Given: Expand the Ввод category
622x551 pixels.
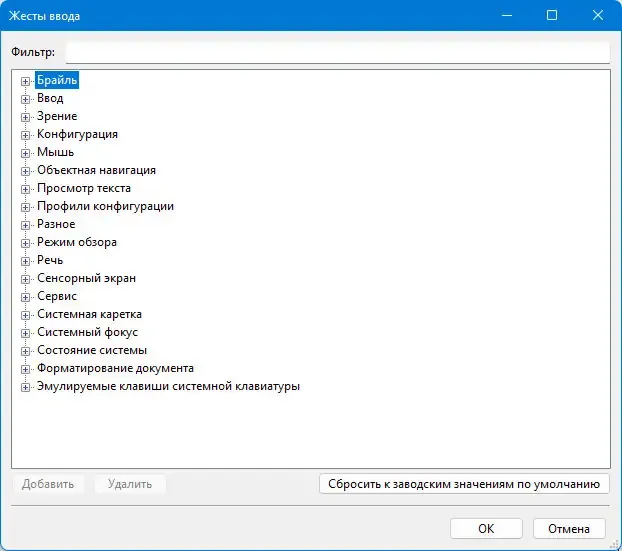Looking at the screenshot, I should pyautogui.click(x=25, y=99).
